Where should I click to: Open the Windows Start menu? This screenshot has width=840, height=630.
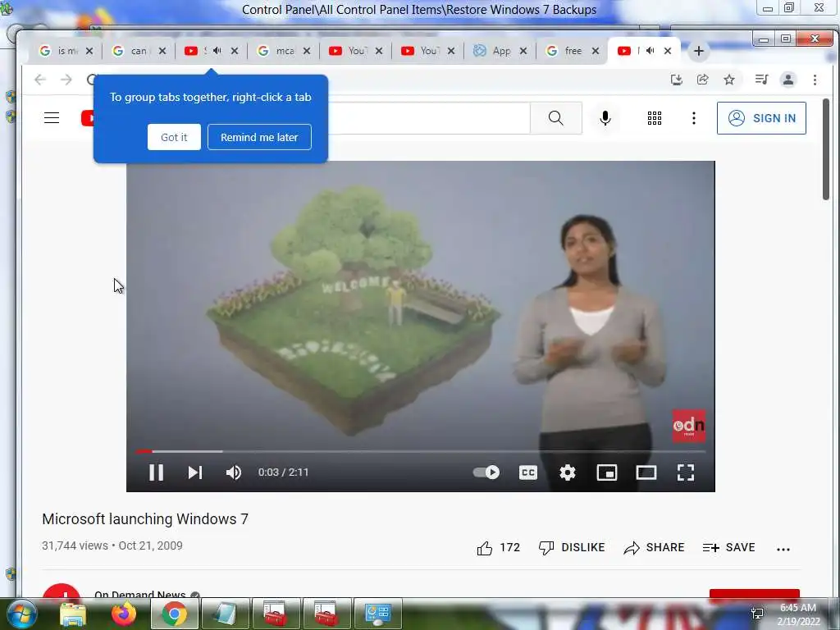[21, 614]
